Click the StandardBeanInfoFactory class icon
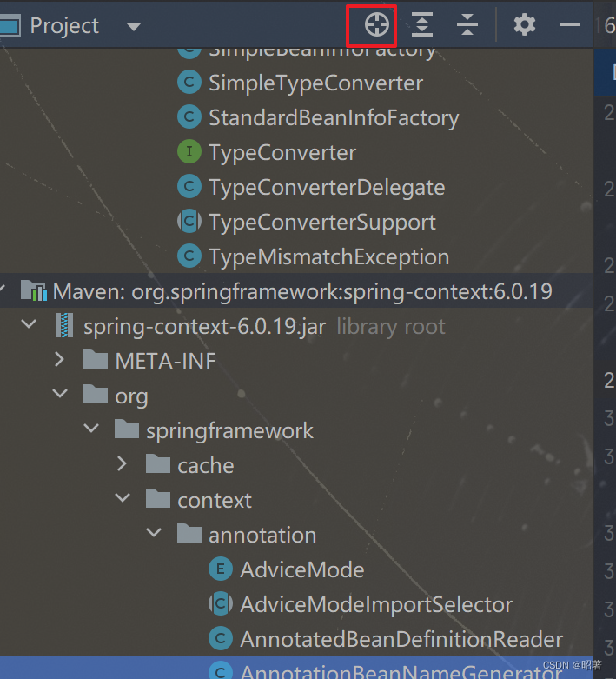The height and width of the screenshot is (679, 616). coord(189,116)
